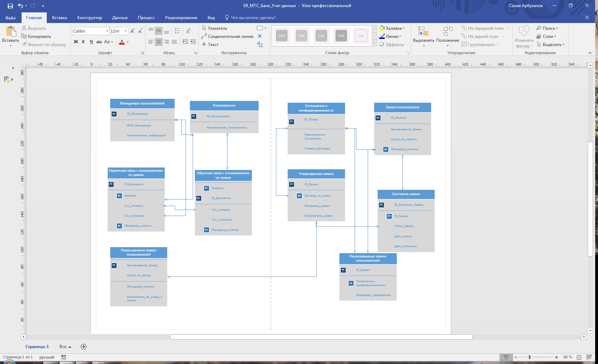
Task: Choose the fourth dark gray shape style
Action: point(341,35)
